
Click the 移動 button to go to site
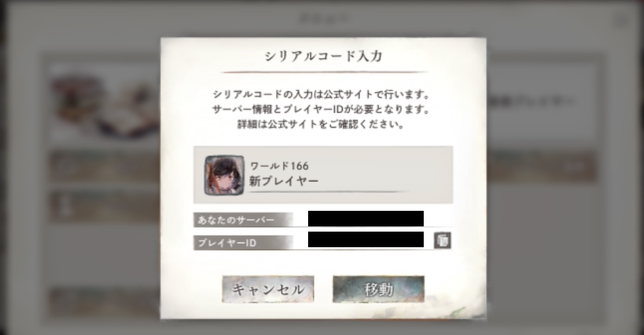[x=378, y=289]
